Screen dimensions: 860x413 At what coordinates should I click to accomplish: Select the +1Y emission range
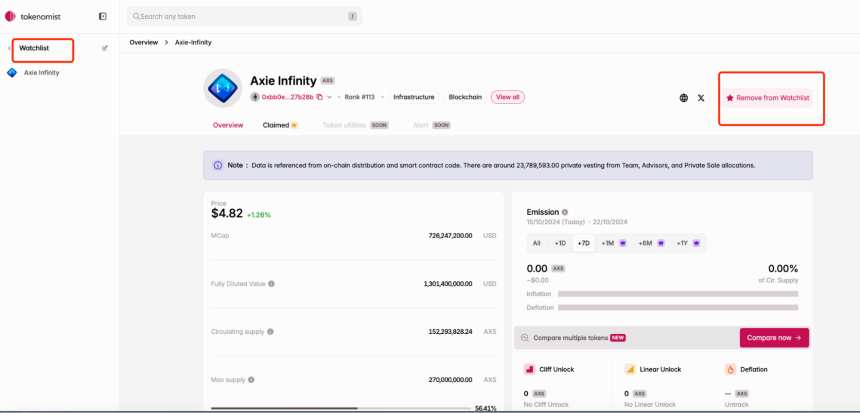[688, 243]
